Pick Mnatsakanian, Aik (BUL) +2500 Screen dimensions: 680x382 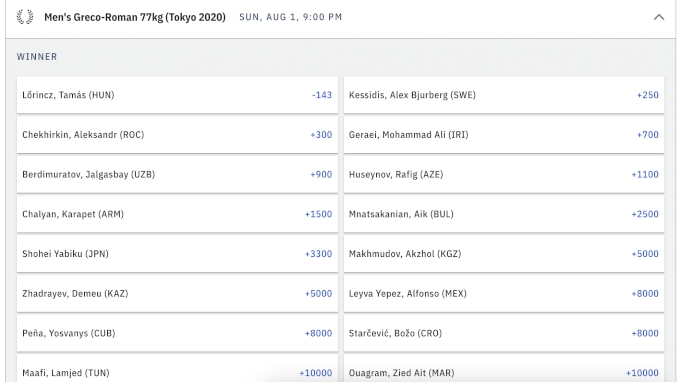(504, 214)
